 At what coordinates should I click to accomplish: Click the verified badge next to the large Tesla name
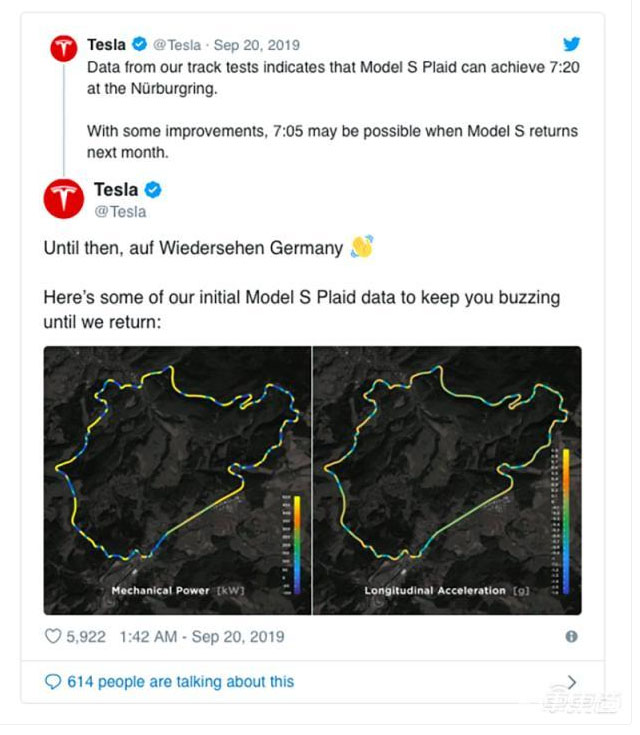(154, 190)
